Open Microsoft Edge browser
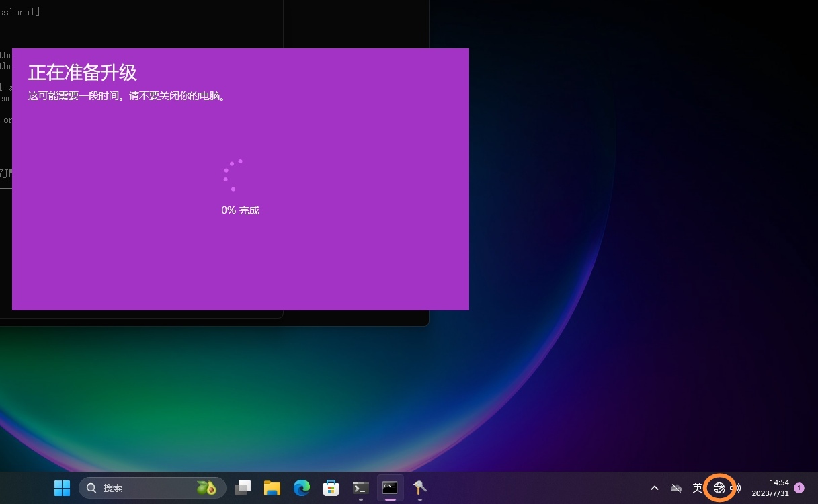The image size is (818, 504). coord(301,488)
